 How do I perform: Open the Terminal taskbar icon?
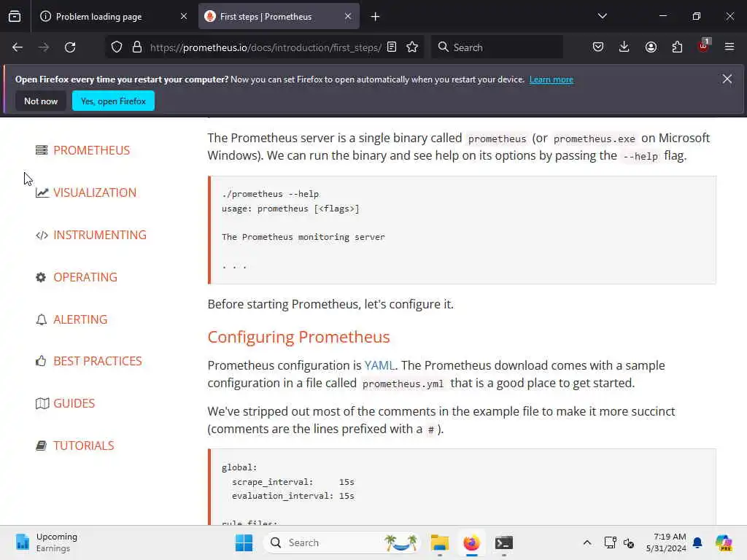tap(503, 542)
